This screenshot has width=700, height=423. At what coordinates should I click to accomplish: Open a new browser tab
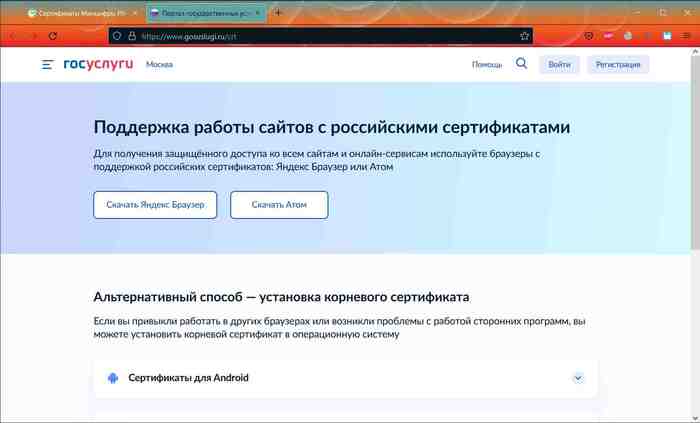(278, 13)
